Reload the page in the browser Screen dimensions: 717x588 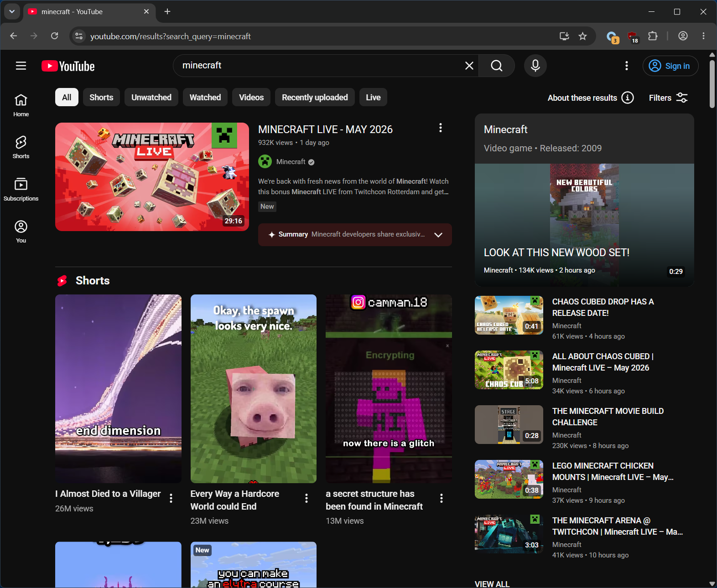click(x=55, y=36)
